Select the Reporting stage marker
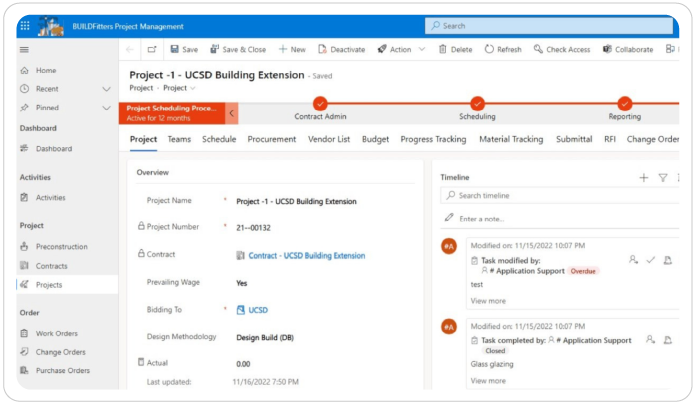Screen dimensions: 696x405 pos(625,103)
